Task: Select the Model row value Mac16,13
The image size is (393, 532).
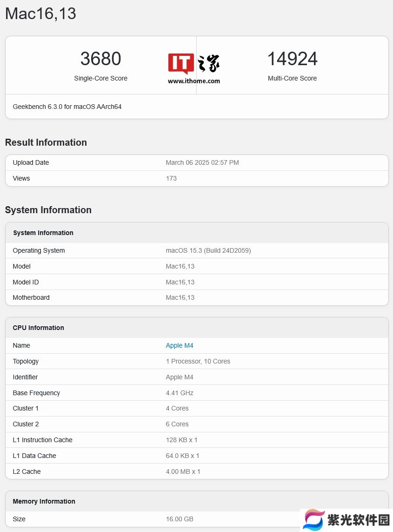Action: point(180,266)
